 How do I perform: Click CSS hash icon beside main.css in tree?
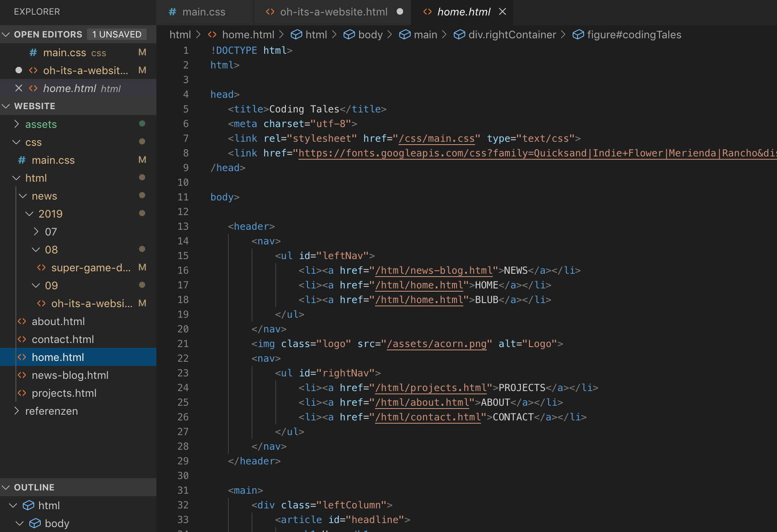point(22,160)
